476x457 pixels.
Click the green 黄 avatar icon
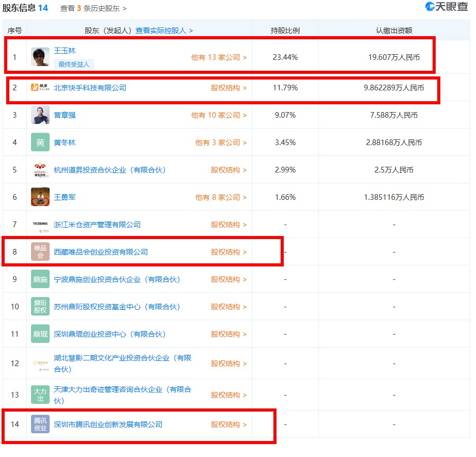(40, 142)
